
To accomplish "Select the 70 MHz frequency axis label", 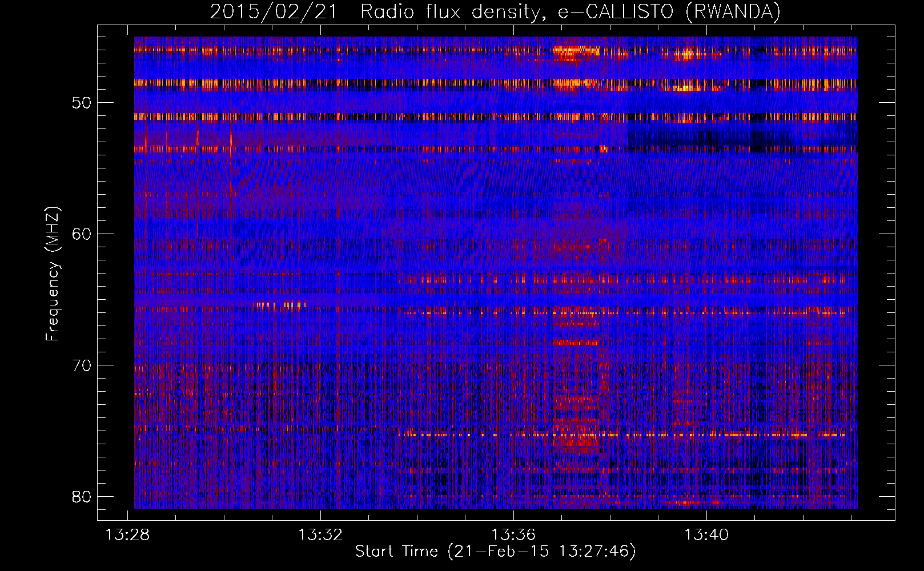I will pyautogui.click(x=82, y=365).
